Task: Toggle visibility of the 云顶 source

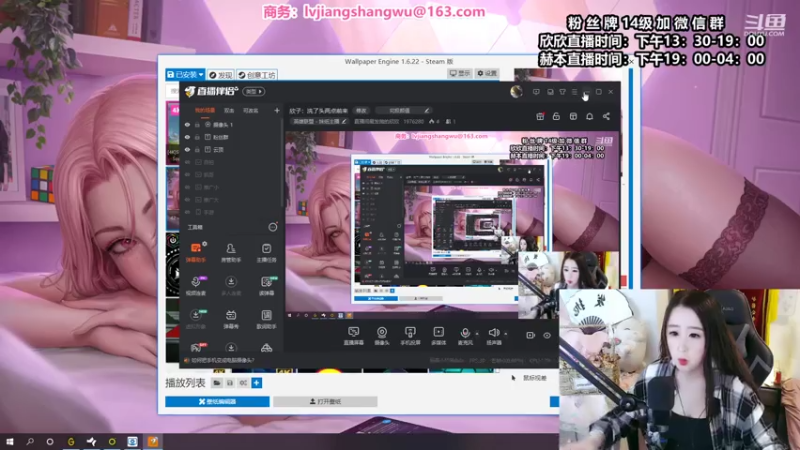Action: [187, 149]
